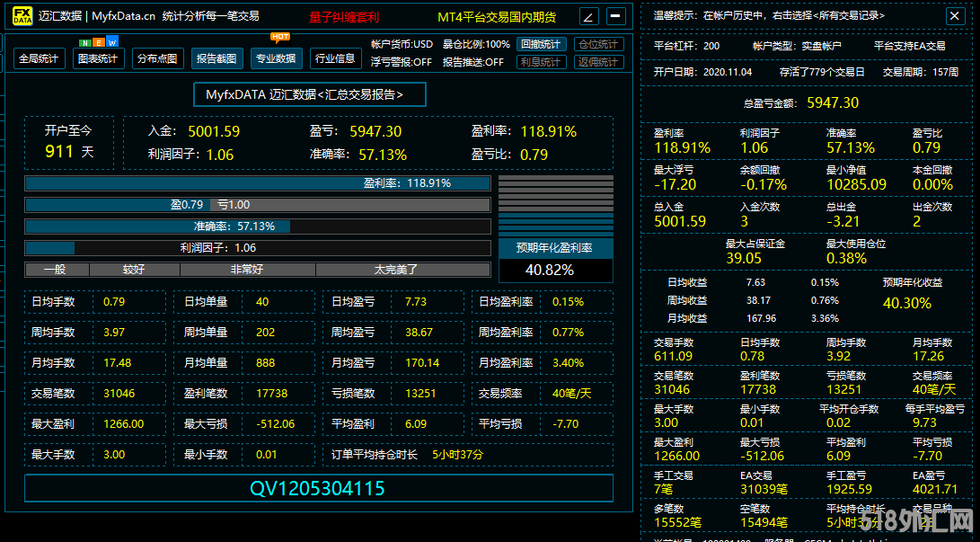Open the 行业信息 tab

[x=335, y=58]
